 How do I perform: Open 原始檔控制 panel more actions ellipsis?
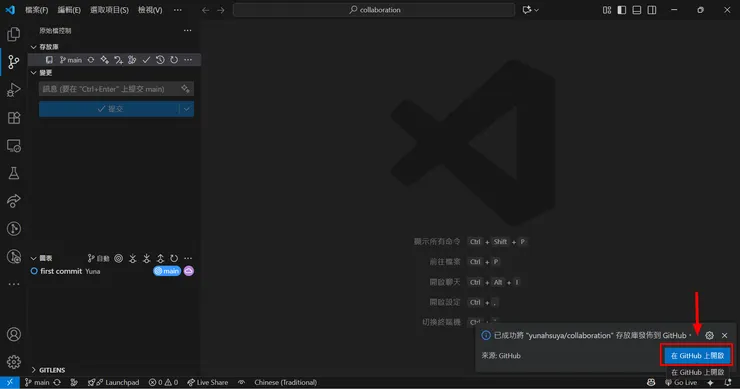tap(187, 31)
